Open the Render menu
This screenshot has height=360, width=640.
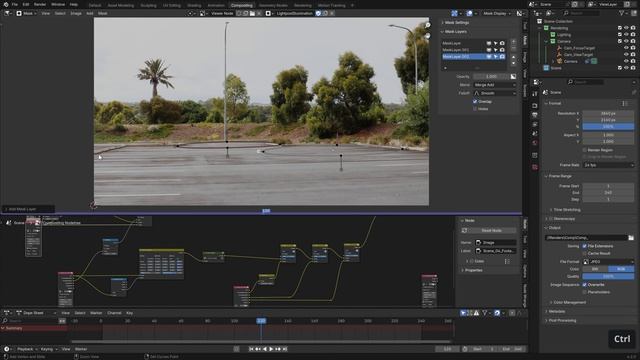[x=40, y=4]
